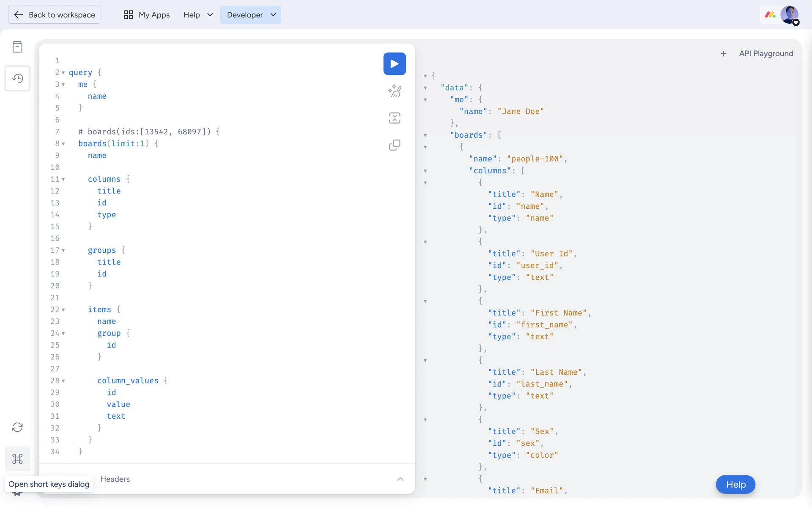This screenshot has width=812, height=508.
Task: Click the merge fragments icon
Action: (394, 118)
